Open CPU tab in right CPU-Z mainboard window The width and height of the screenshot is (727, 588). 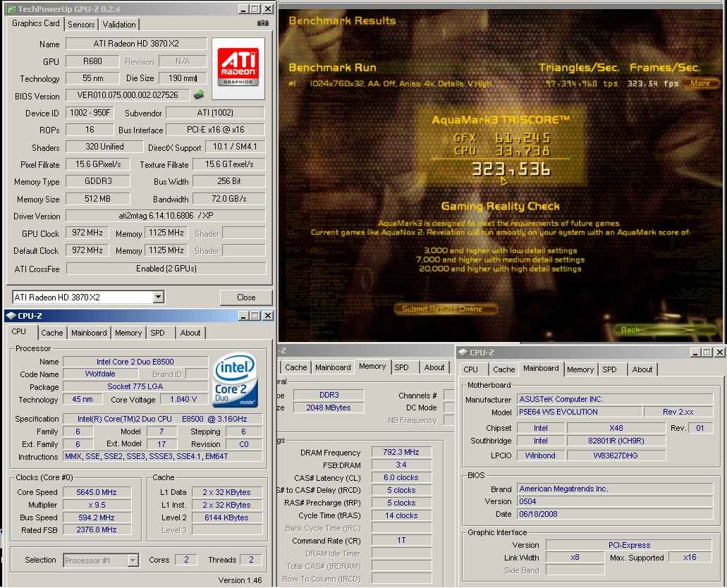point(470,369)
